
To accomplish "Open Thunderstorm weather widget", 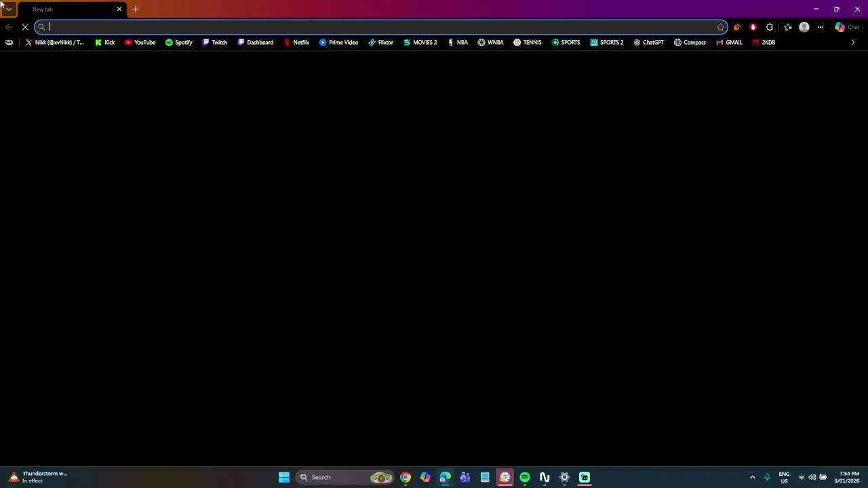I will pos(38,477).
